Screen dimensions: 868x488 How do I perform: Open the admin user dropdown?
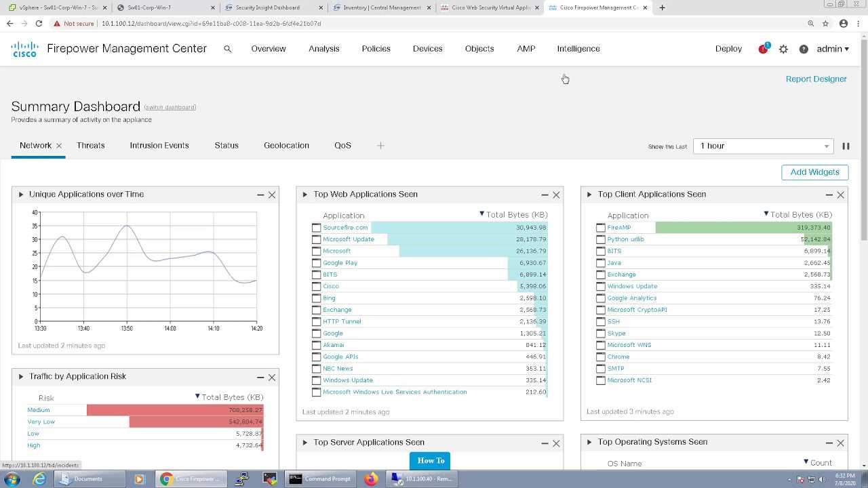click(x=833, y=49)
